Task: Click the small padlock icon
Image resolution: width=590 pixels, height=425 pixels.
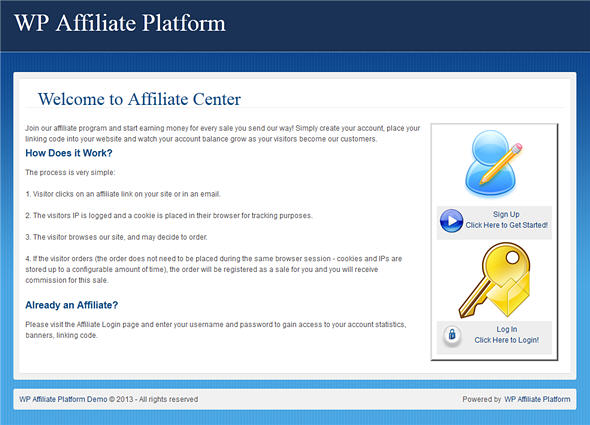Action: (452, 334)
